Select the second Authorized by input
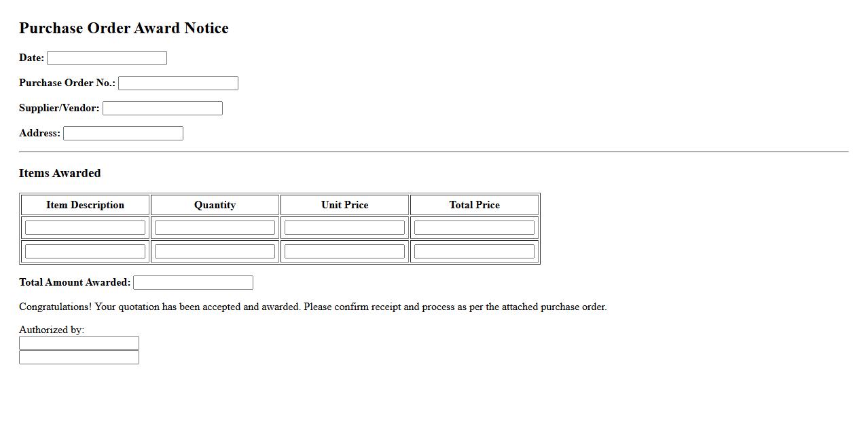The height and width of the screenshot is (441, 868). (x=79, y=358)
